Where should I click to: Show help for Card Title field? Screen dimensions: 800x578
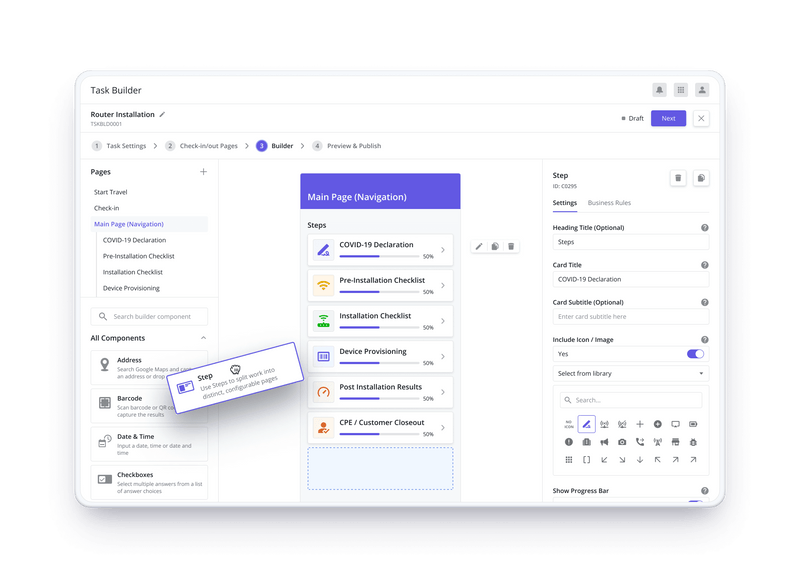click(705, 265)
